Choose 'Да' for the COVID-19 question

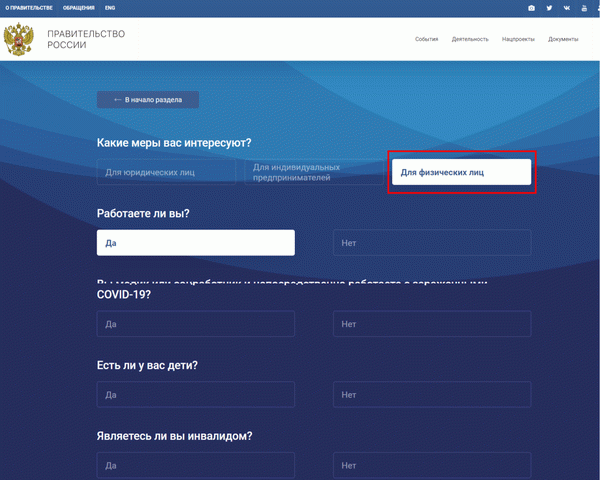[195, 324]
